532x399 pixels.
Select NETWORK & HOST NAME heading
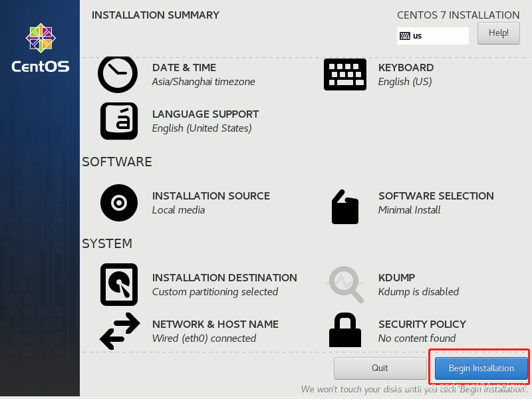(x=215, y=324)
